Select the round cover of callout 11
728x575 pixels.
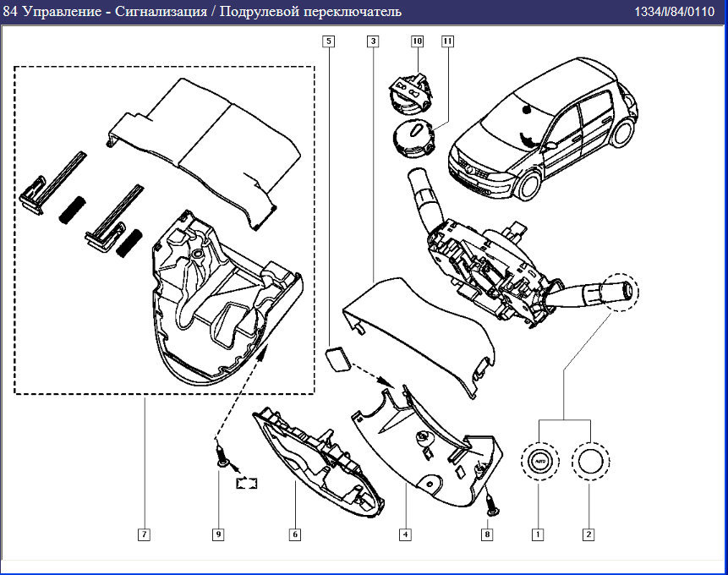pos(414,138)
